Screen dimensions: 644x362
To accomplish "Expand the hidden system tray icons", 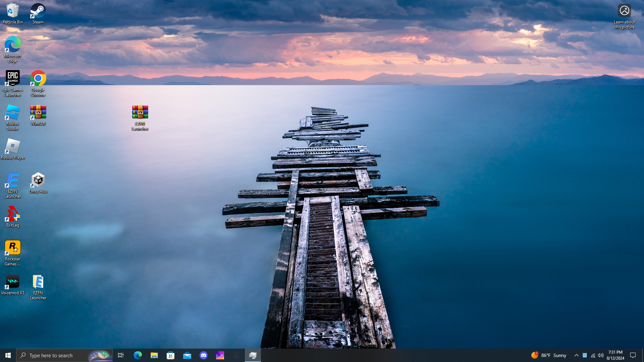I will (x=576, y=355).
